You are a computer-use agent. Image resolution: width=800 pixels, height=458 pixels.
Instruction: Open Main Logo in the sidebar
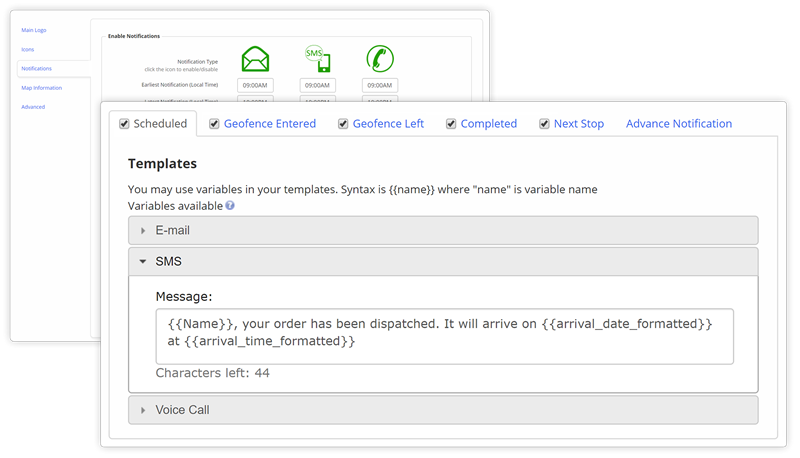[34, 30]
